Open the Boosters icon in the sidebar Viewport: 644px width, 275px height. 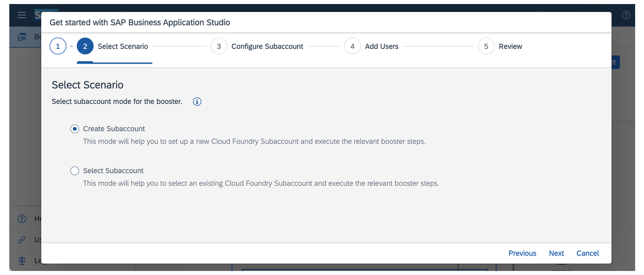tap(22, 37)
